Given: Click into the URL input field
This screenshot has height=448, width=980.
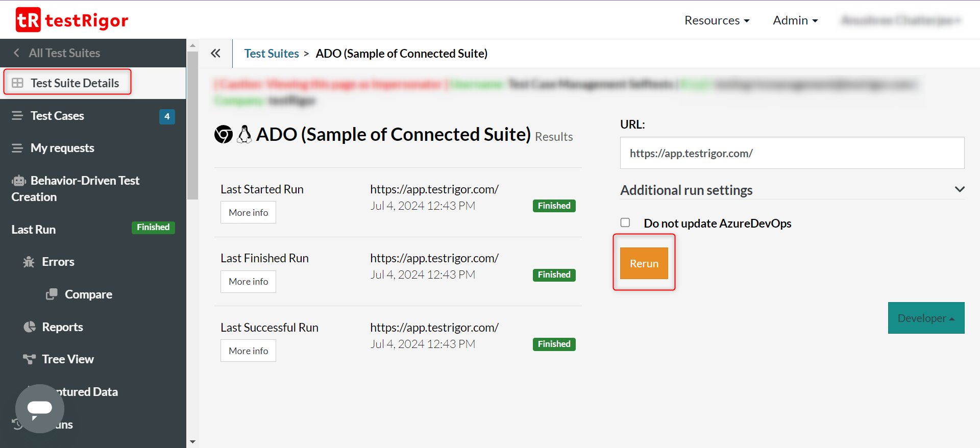Looking at the screenshot, I should click(792, 153).
